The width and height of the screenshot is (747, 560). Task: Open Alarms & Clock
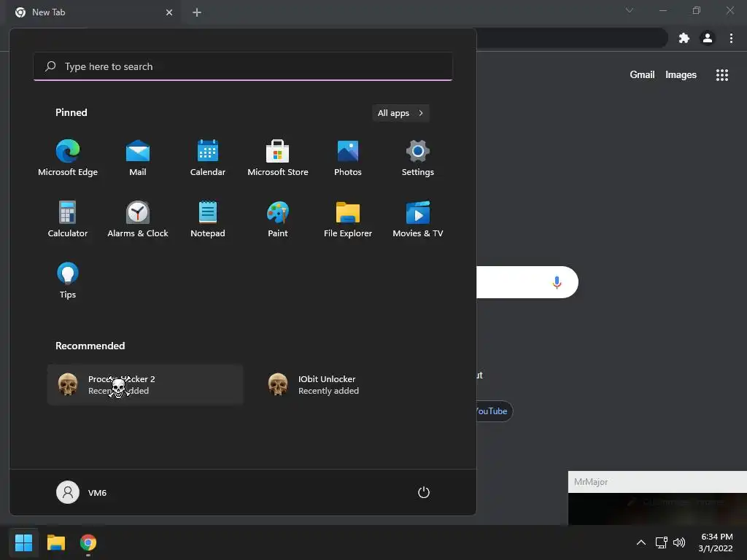pos(138,219)
